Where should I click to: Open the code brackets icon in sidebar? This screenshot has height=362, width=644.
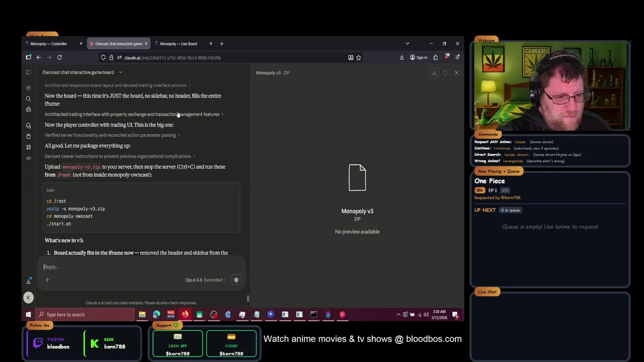(x=28, y=158)
